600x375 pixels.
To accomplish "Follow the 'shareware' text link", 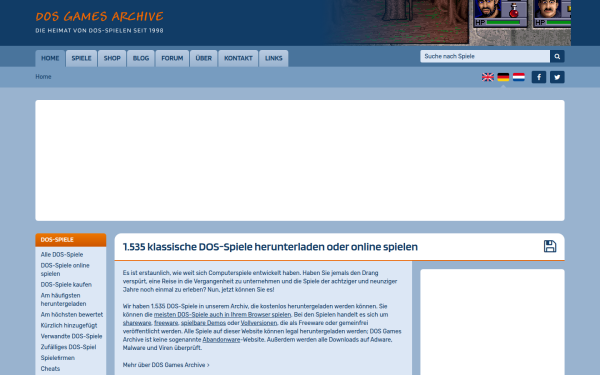I will tap(137, 323).
